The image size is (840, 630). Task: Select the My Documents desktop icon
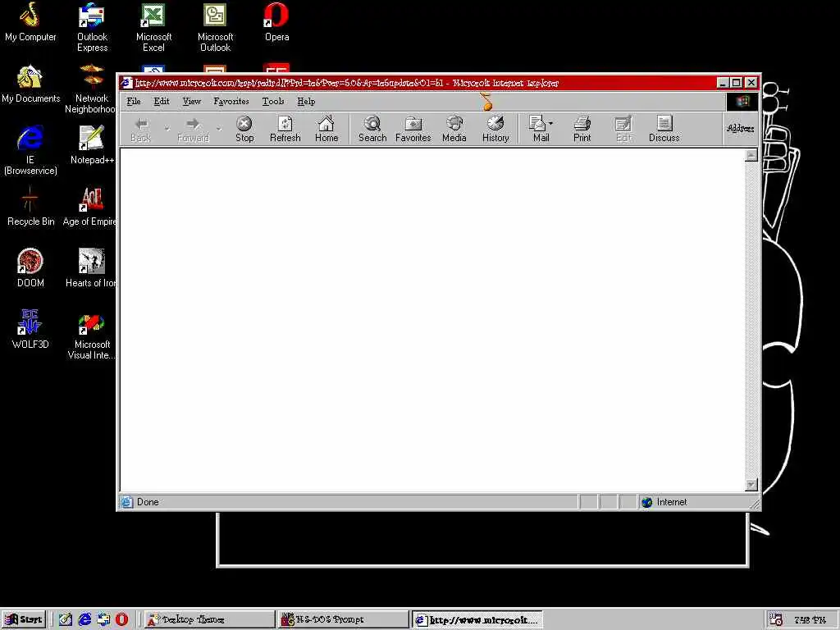tap(30, 84)
